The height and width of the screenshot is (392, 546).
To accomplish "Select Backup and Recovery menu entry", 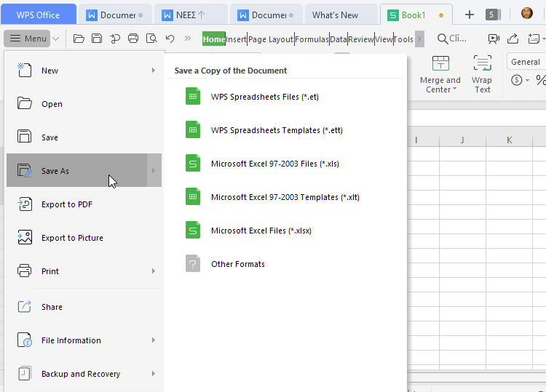I will pos(84,374).
